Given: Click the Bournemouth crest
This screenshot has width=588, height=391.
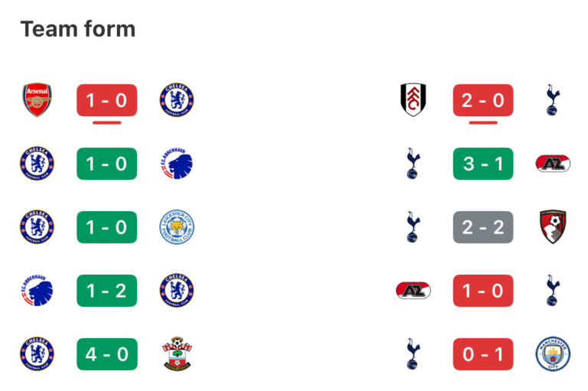Looking at the screenshot, I should [553, 227].
